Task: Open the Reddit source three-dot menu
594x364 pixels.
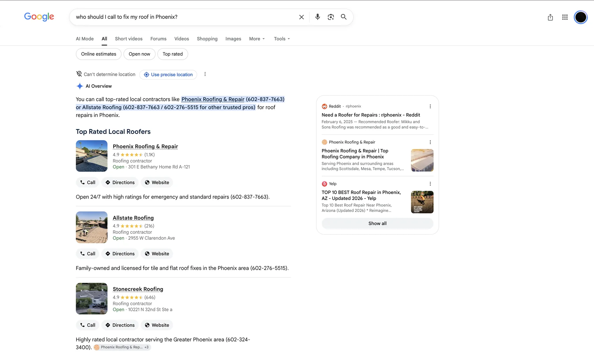Action: pos(430,106)
